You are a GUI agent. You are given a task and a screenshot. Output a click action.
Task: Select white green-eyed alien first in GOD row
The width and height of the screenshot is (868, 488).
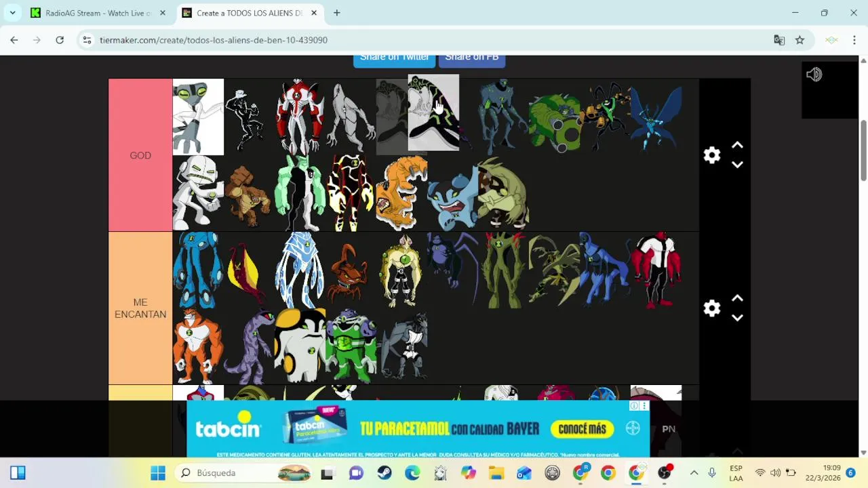pos(198,117)
